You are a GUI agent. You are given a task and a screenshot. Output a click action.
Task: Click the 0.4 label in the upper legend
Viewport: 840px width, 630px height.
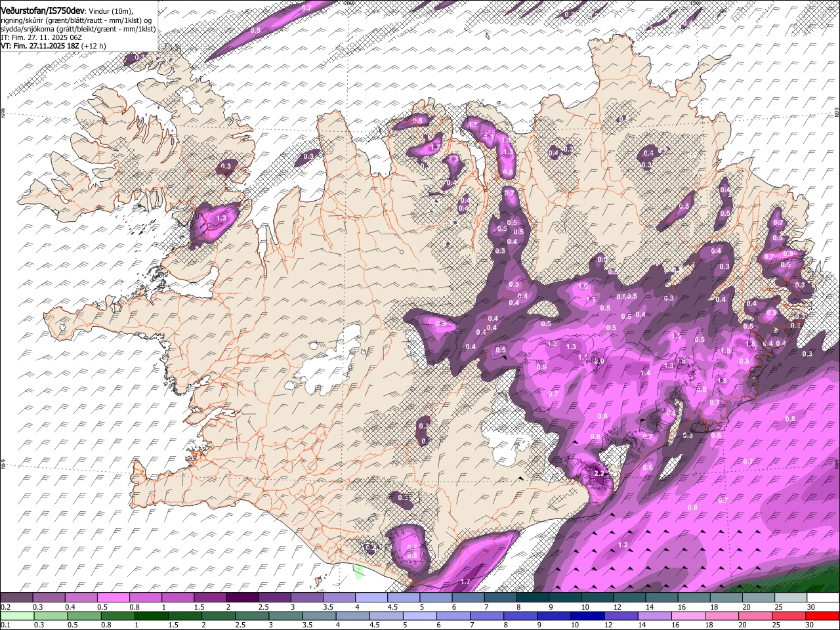click(70, 607)
